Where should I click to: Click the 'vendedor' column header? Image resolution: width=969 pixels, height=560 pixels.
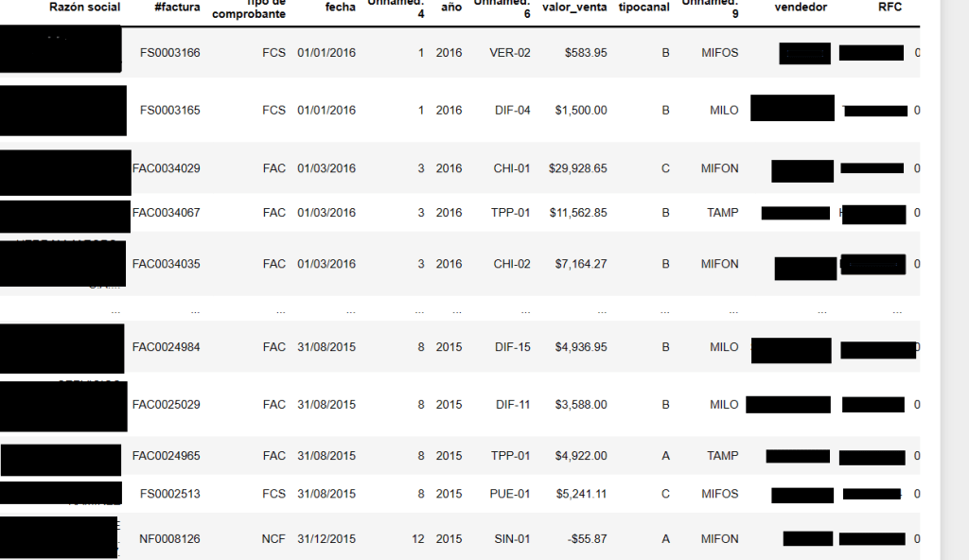click(x=801, y=8)
